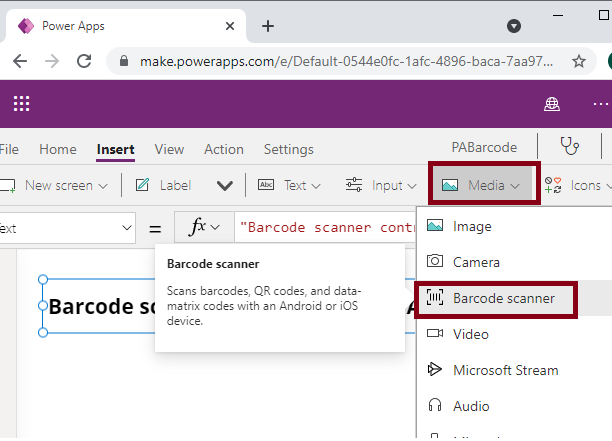The image size is (612, 441).
Task: Insert a Label control
Action: (x=164, y=185)
